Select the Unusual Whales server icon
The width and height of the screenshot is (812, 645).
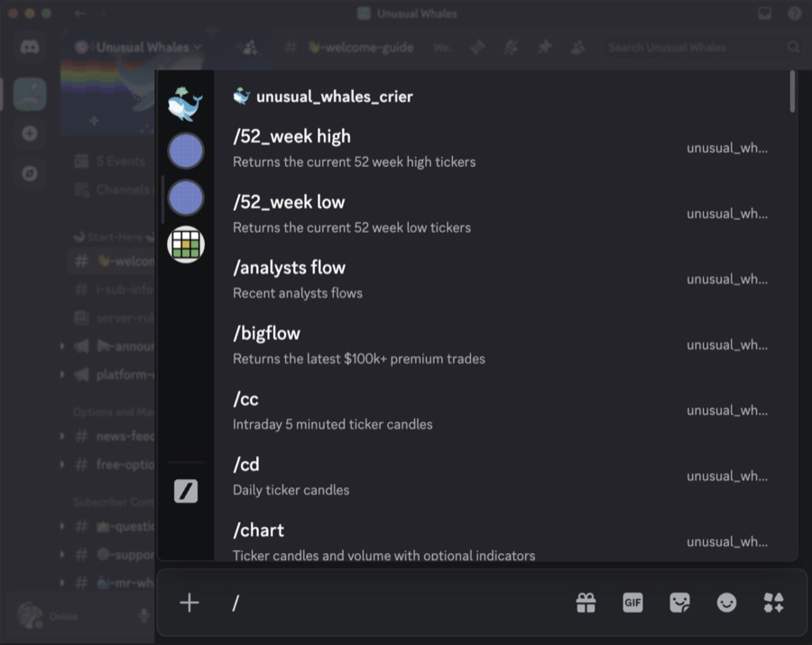(x=30, y=94)
